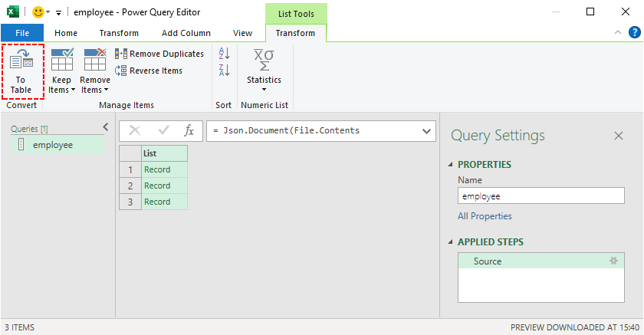644x335 pixels.
Task: Select the Source applied step
Action: coord(541,261)
